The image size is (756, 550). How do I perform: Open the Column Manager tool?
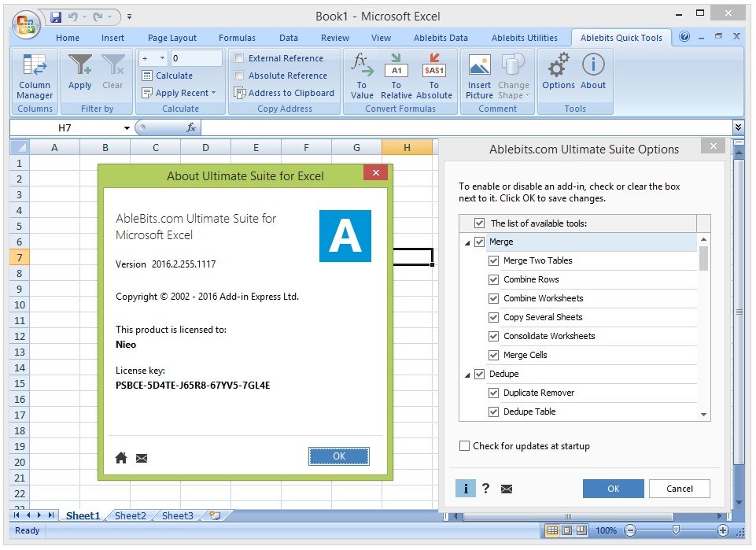35,76
